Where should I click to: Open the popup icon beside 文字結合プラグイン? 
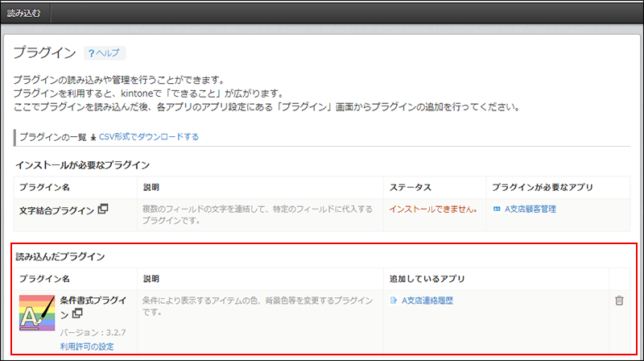[x=103, y=209]
